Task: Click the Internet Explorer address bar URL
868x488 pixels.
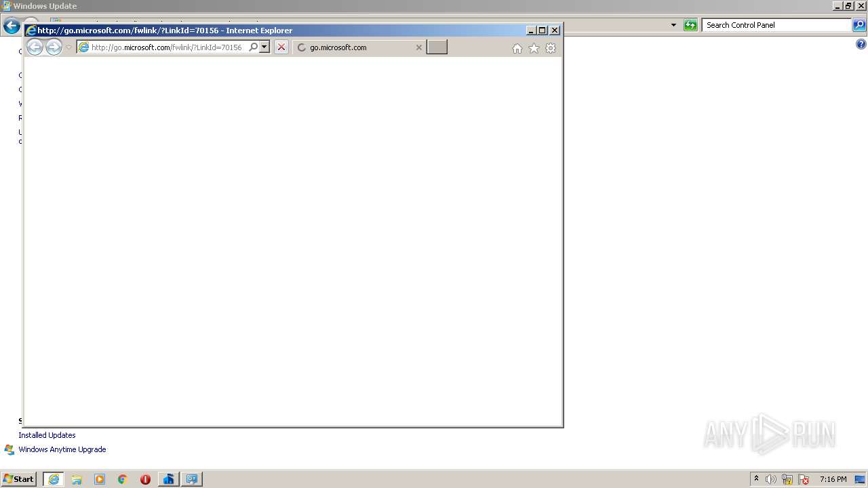Action: click(166, 47)
